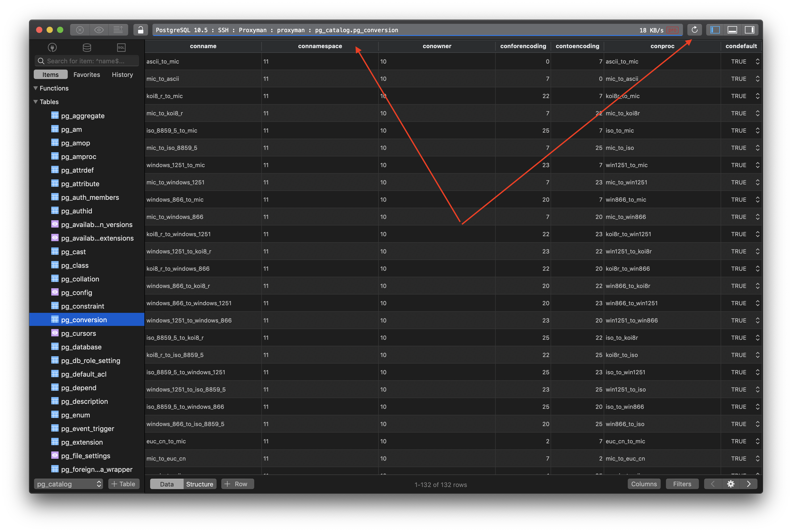Click the pg_availab...n_versions view icon
Screen dimensions: 792x532
click(55, 224)
